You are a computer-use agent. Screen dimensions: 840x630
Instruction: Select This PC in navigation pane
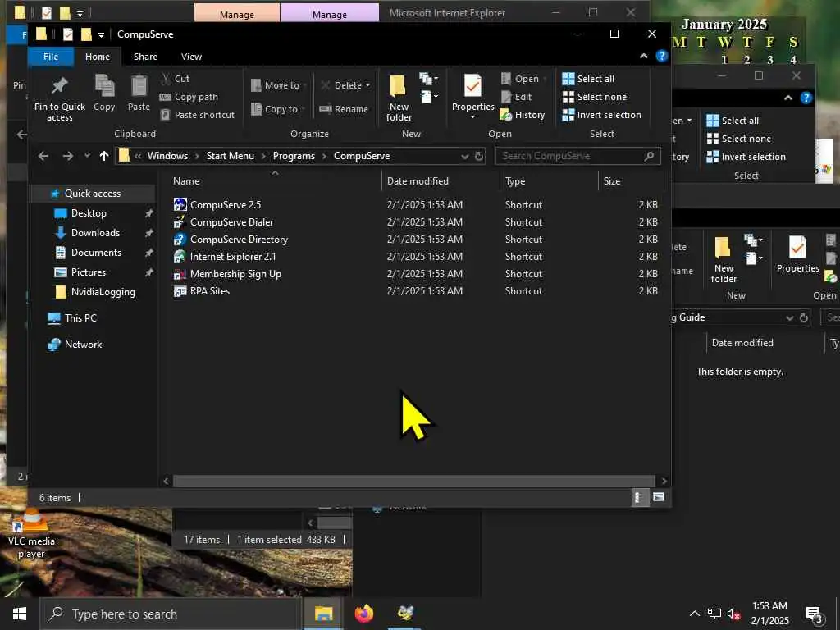[80, 318]
